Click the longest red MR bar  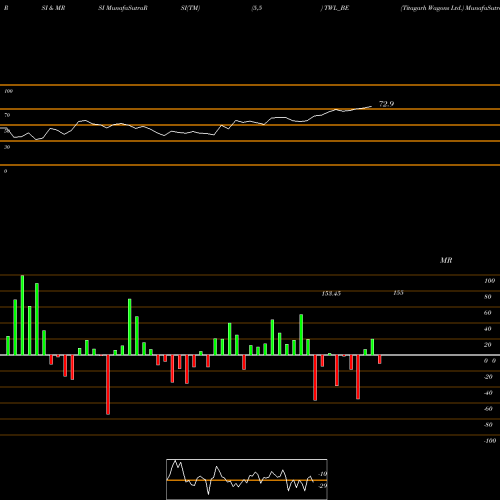[108, 385]
